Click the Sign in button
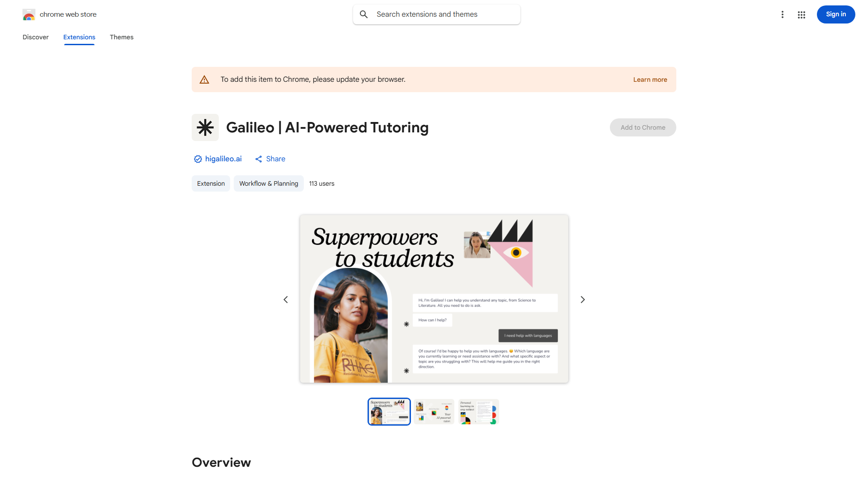Image resolution: width=868 pixels, height=488 pixels. 836,14
